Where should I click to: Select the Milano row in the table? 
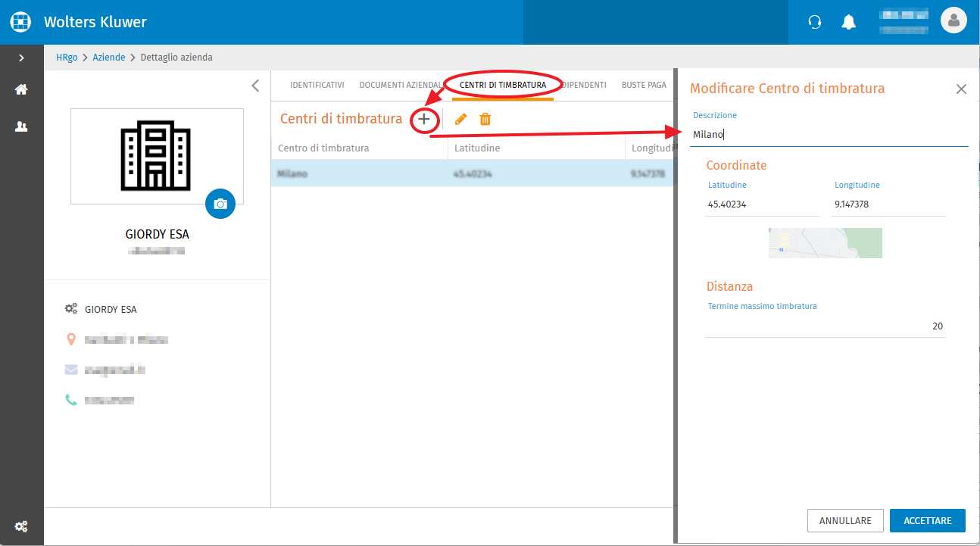click(x=473, y=173)
